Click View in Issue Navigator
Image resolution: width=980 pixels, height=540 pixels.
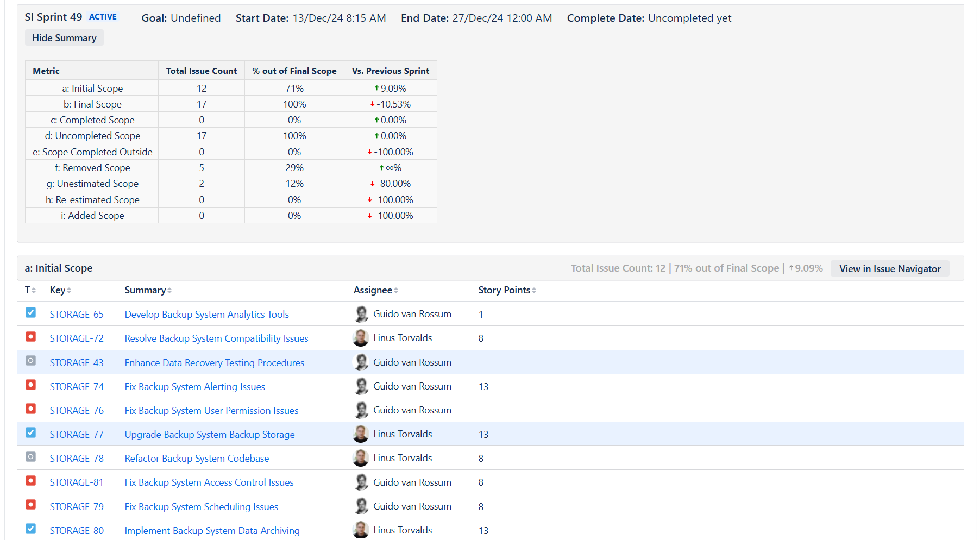(890, 268)
